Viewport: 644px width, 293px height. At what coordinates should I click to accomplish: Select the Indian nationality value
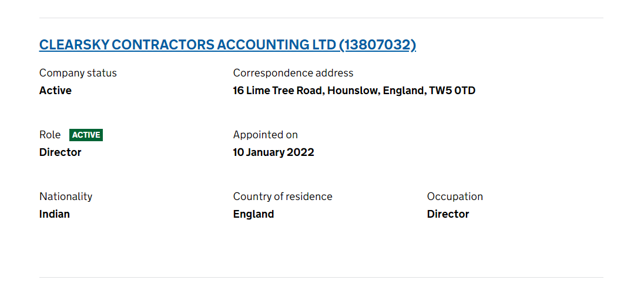(x=55, y=214)
